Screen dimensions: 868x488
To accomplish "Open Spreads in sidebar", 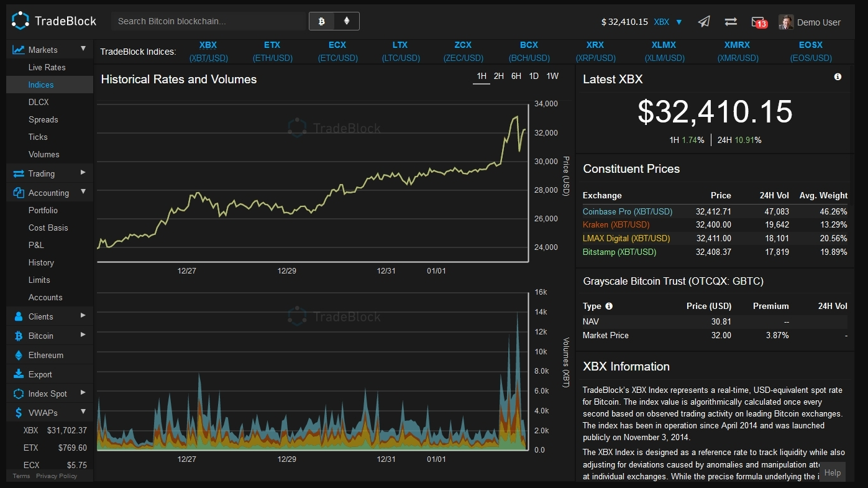I will tap(43, 119).
